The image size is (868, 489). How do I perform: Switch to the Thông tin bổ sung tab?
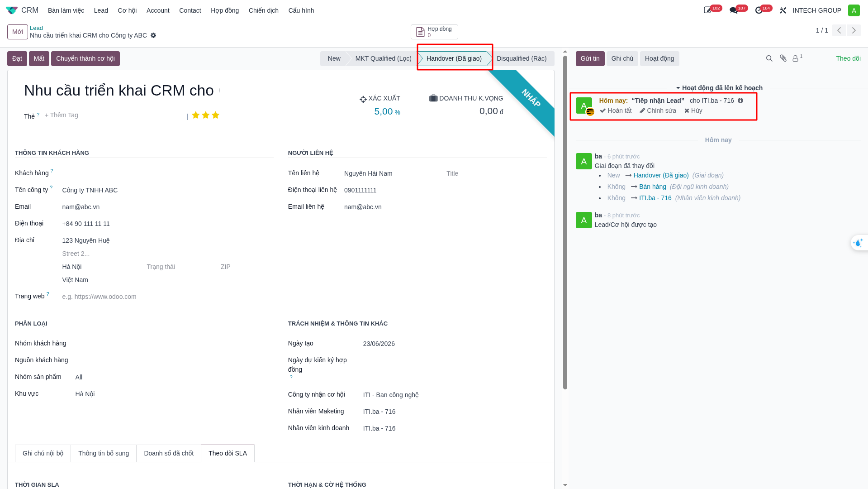(104, 453)
